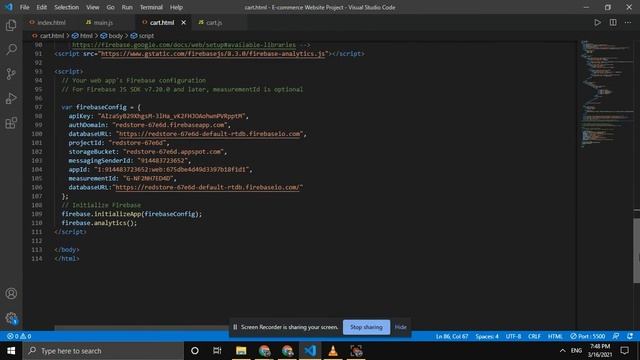
Task: Open the Selection menu
Action: [67, 7]
